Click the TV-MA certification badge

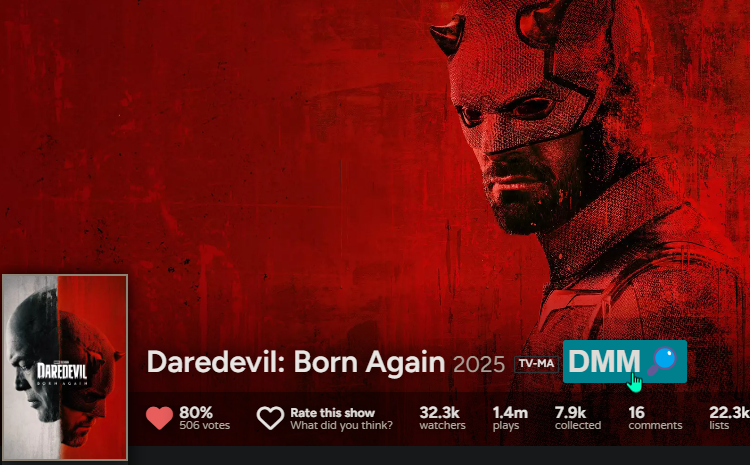pos(536,364)
